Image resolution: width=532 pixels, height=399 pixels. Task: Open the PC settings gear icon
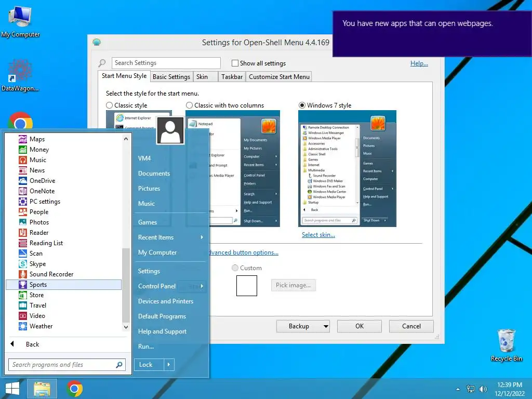pyautogui.click(x=23, y=202)
